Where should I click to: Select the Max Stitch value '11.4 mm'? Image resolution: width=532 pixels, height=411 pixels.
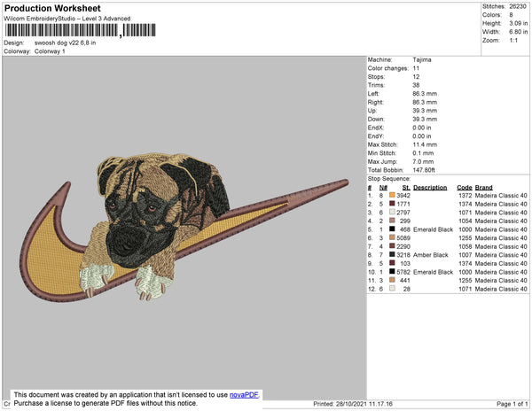pyautogui.click(x=425, y=144)
